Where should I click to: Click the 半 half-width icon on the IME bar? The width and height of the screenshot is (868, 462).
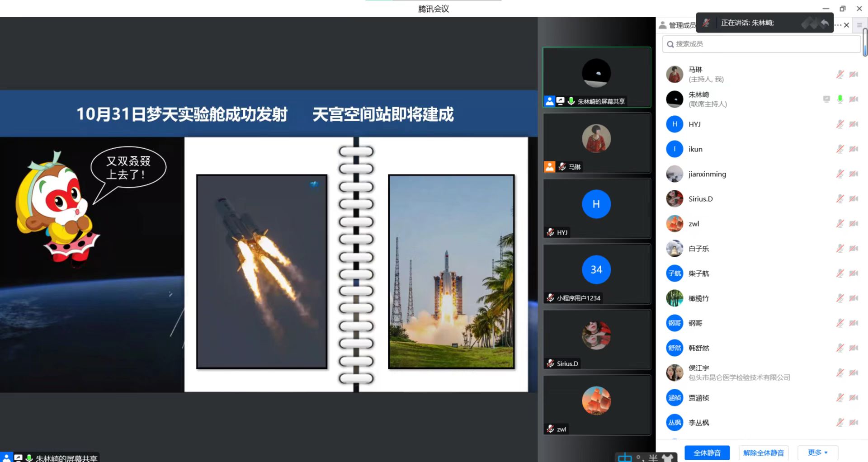tap(653, 458)
